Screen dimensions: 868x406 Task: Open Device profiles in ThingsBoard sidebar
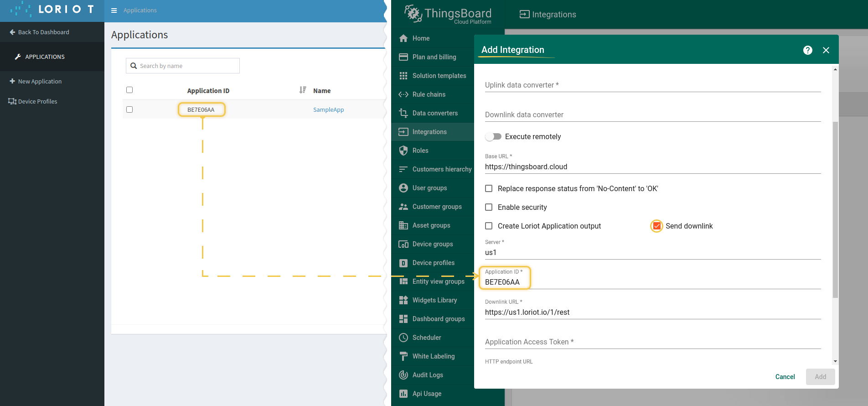click(x=433, y=263)
